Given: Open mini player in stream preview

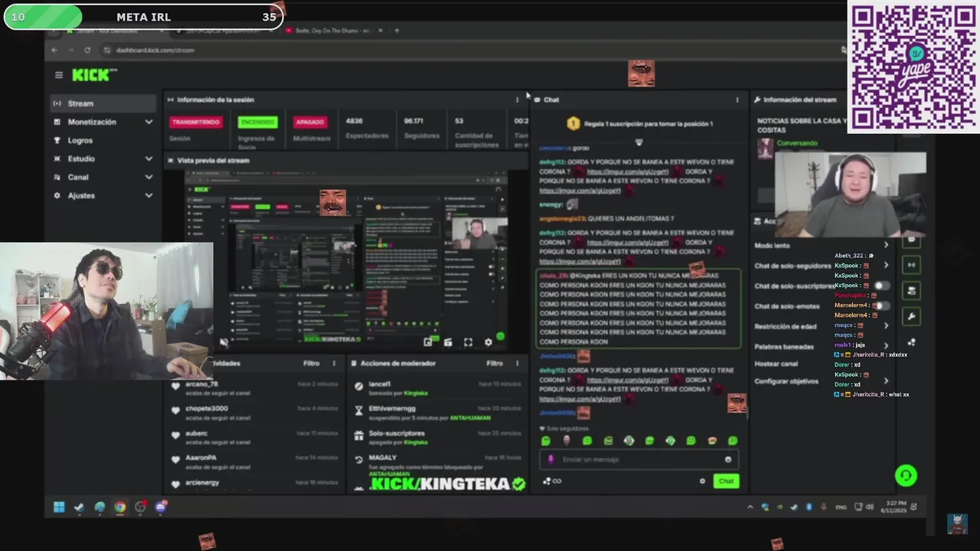Looking at the screenshot, I should pos(428,342).
